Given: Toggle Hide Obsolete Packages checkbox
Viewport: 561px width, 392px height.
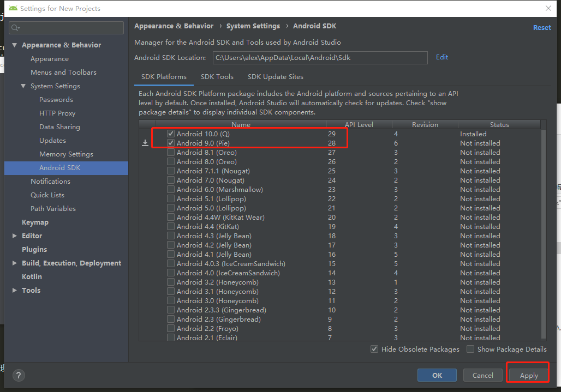Looking at the screenshot, I should pos(374,349).
